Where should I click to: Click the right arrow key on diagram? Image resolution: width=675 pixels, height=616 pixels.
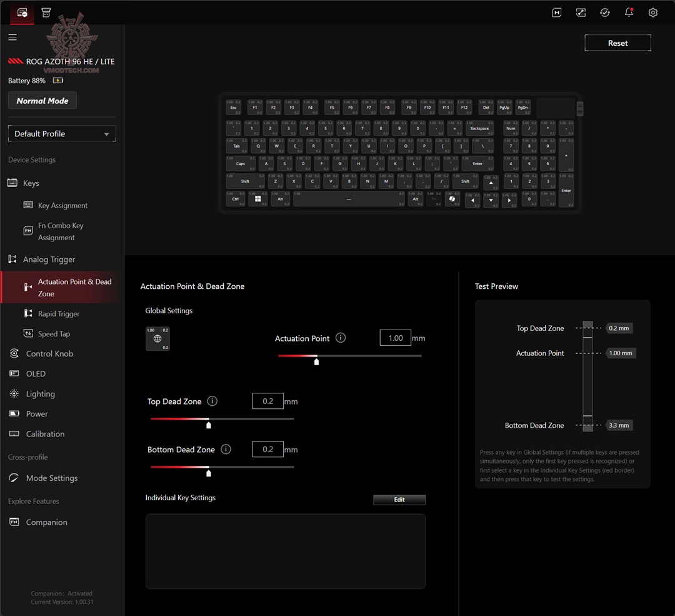pyautogui.click(x=509, y=200)
